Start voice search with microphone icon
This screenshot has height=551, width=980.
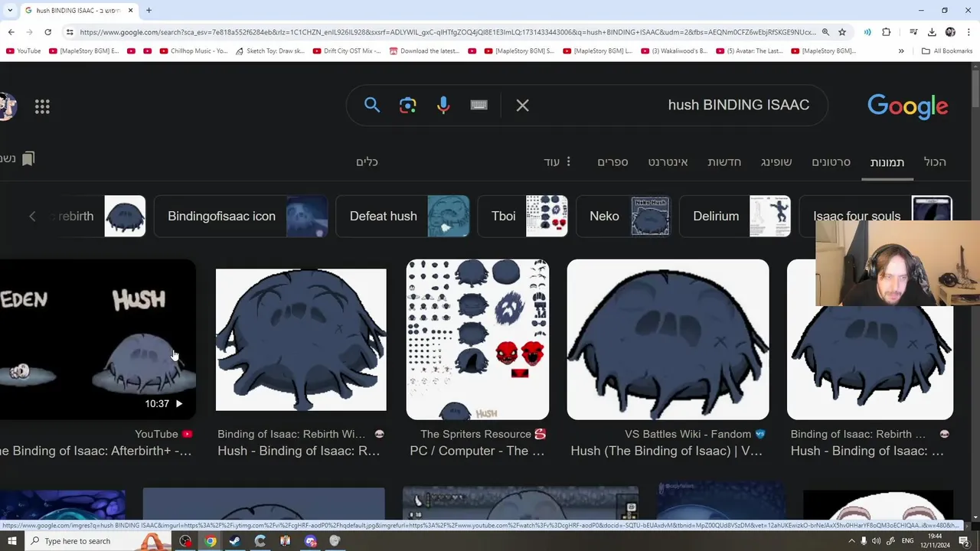coord(443,106)
